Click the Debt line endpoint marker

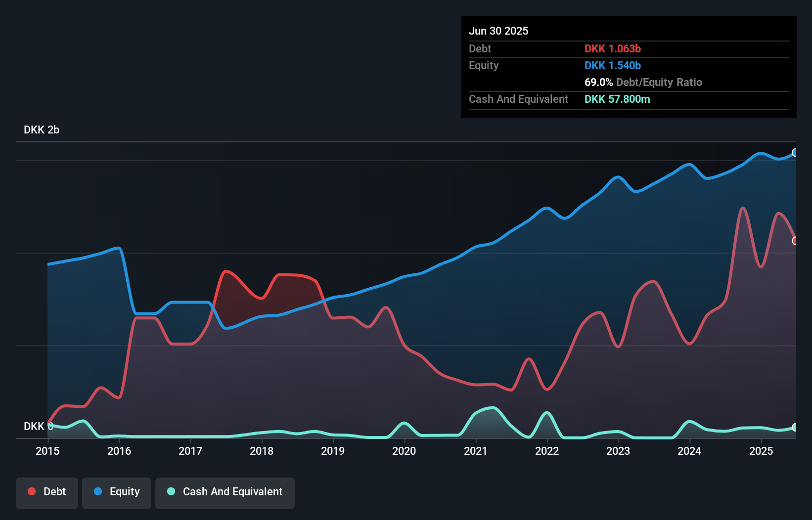(x=795, y=241)
